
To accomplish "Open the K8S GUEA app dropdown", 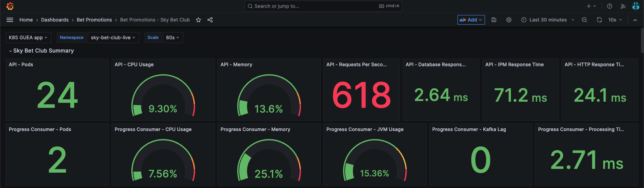I will pyautogui.click(x=28, y=38).
